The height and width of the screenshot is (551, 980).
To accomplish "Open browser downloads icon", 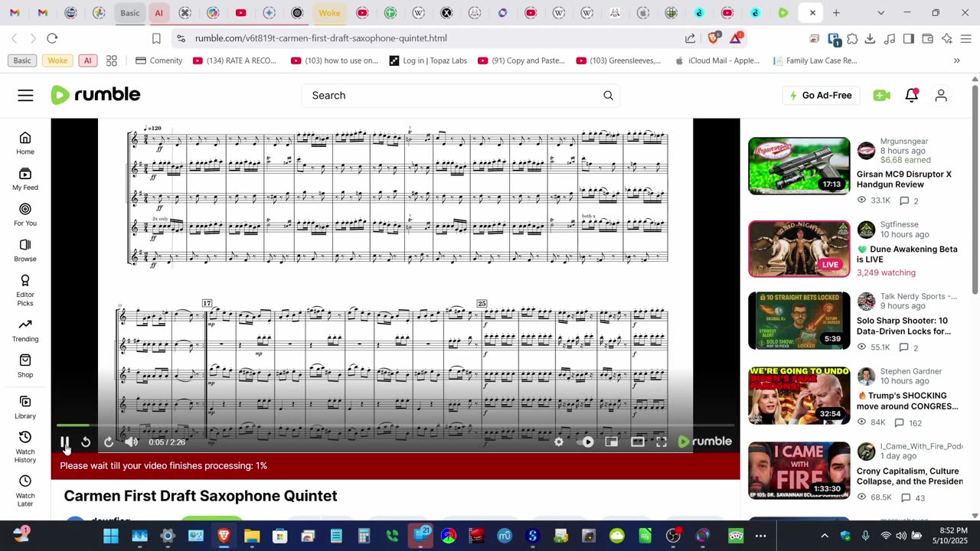I will click(871, 38).
